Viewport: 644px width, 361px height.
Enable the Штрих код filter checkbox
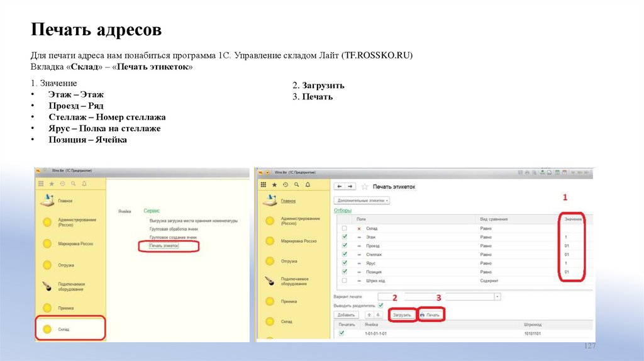[344, 280]
